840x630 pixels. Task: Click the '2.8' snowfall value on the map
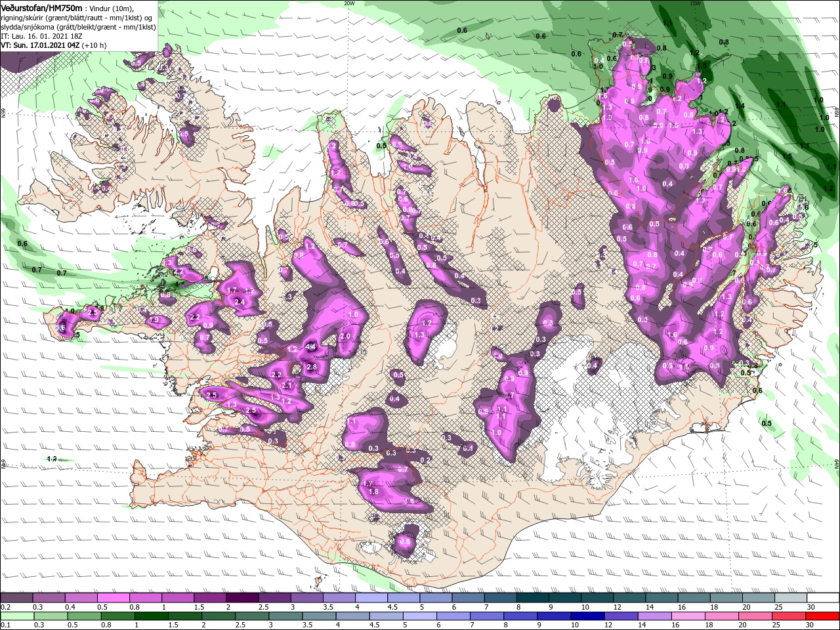(312, 367)
